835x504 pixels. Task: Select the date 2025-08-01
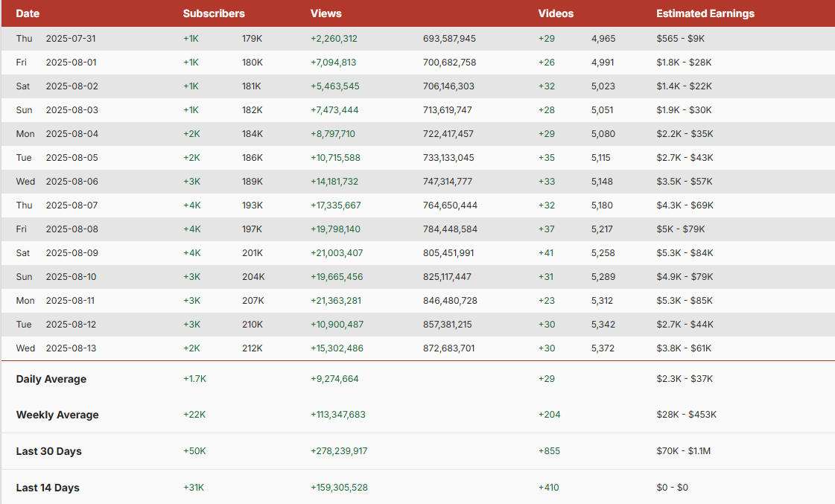click(72, 63)
